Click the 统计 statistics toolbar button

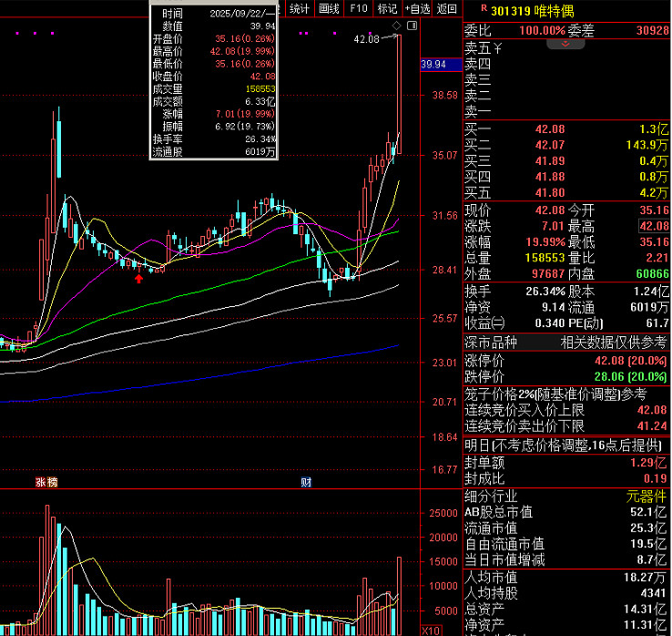[x=299, y=9]
